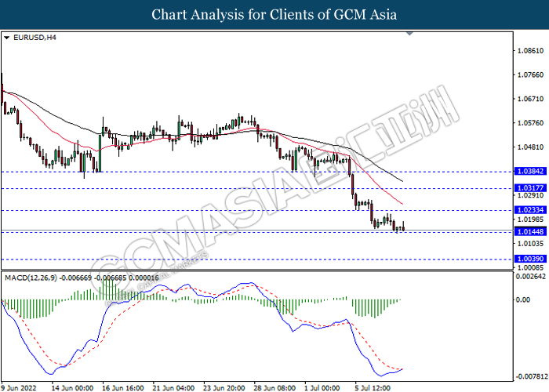Click the EURUSD,H4 symbol dropdown triangle

coord(6,38)
